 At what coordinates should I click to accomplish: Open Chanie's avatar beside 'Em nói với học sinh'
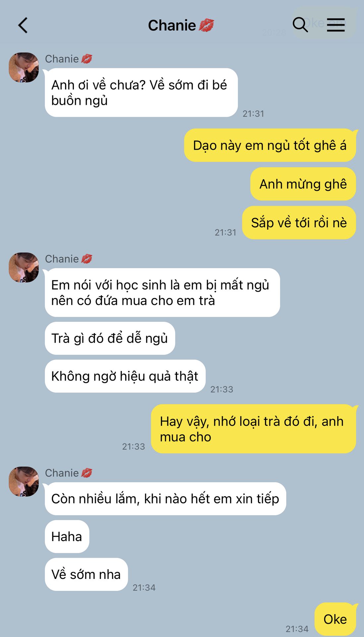[x=24, y=267]
